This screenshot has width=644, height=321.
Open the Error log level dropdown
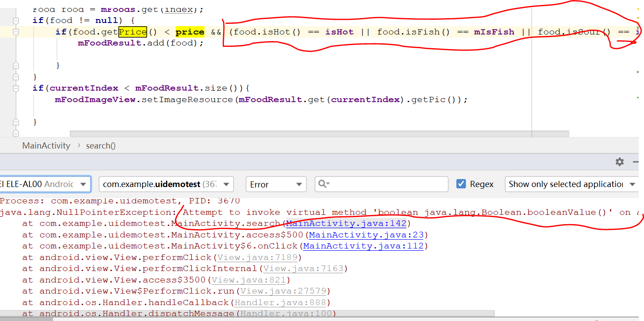(x=276, y=184)
